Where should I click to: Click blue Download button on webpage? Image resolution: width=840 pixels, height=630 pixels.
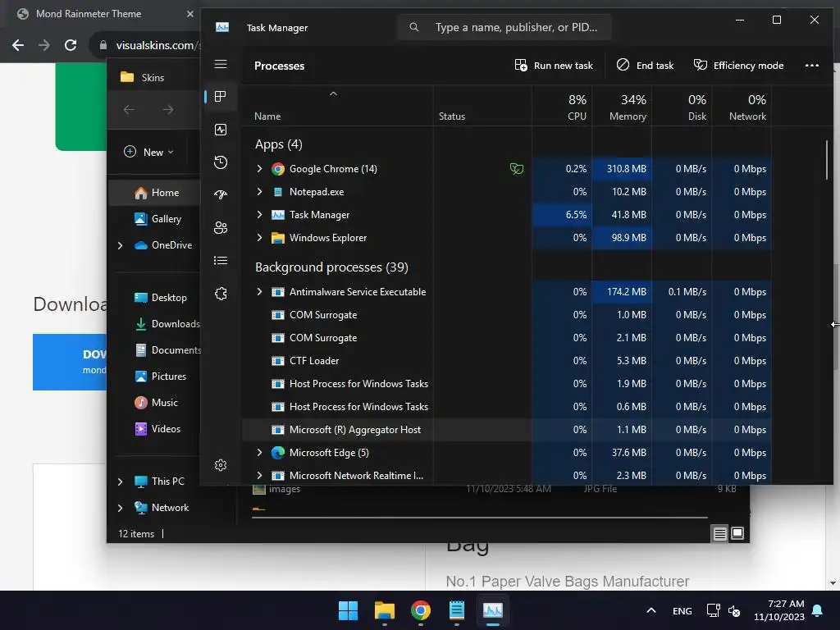click(70, 362)
